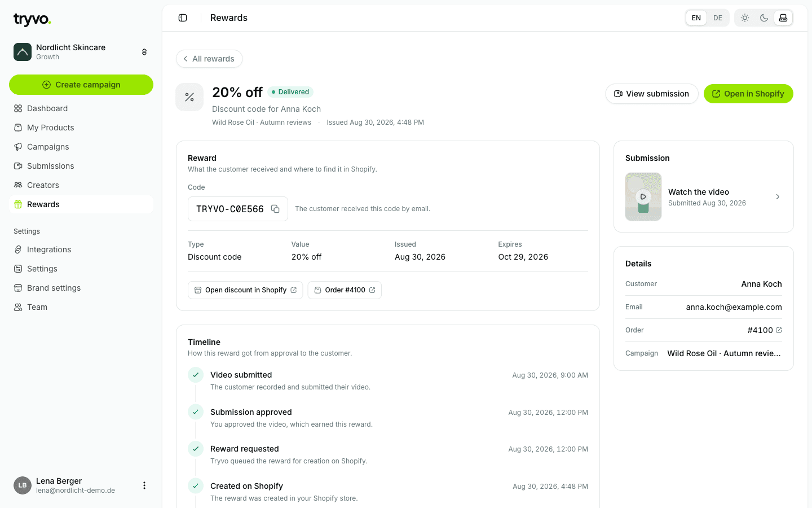Click the LB user avatar

(23, 485)
